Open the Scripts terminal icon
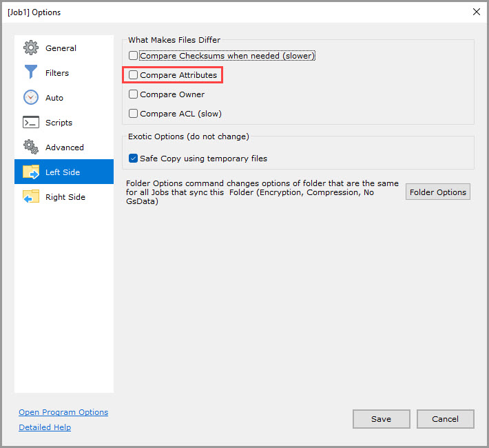This screenshot has width=489, height=448. click(31, 123)
